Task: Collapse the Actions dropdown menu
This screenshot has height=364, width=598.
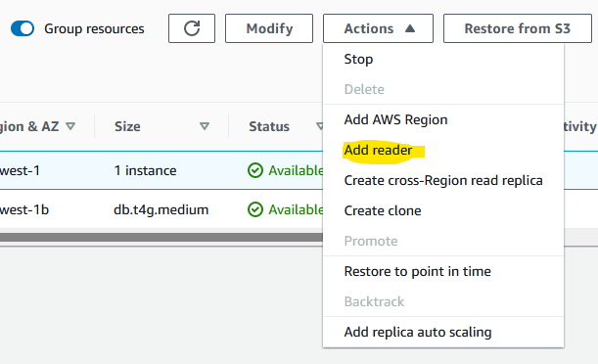Action: click(378, 28)
